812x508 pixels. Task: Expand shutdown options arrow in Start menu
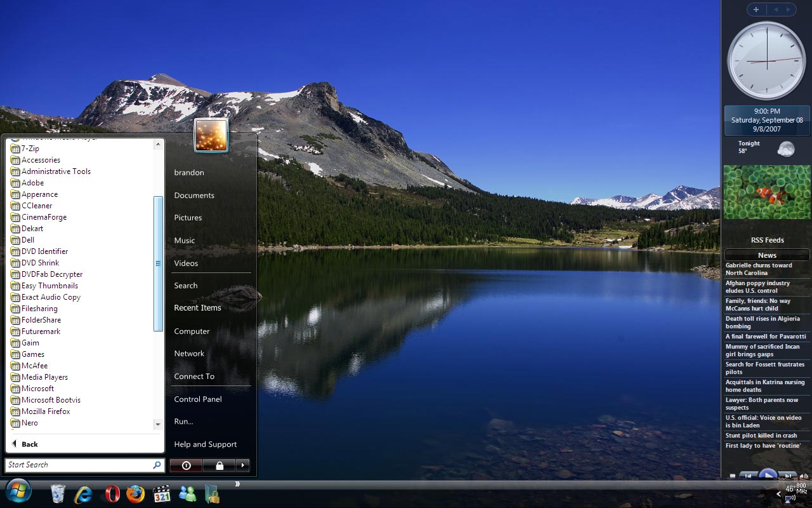pyautogui.click(x=242, y=465)
